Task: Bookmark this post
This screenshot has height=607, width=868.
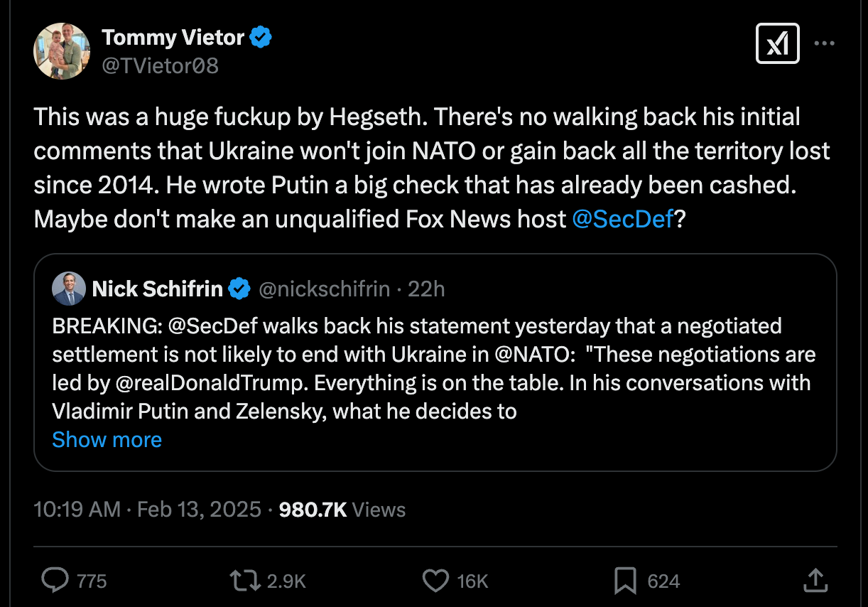Action: click(x=625, y=581)
